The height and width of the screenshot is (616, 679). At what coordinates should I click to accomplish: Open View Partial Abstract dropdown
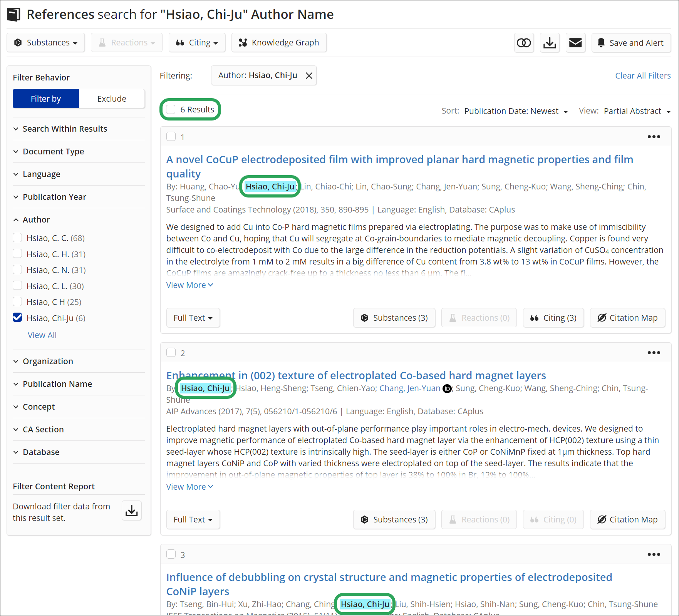click(637, 111)
